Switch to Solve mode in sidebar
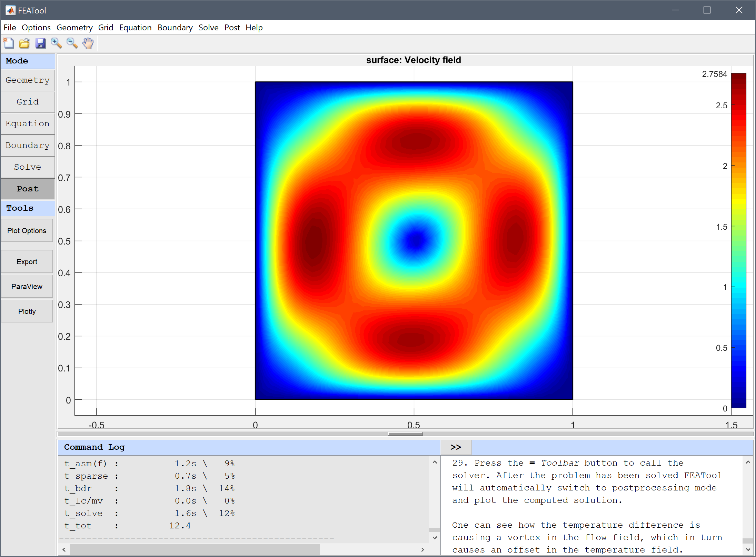The width and height of the screenshot is (756, 557). [x=28, y=167]
